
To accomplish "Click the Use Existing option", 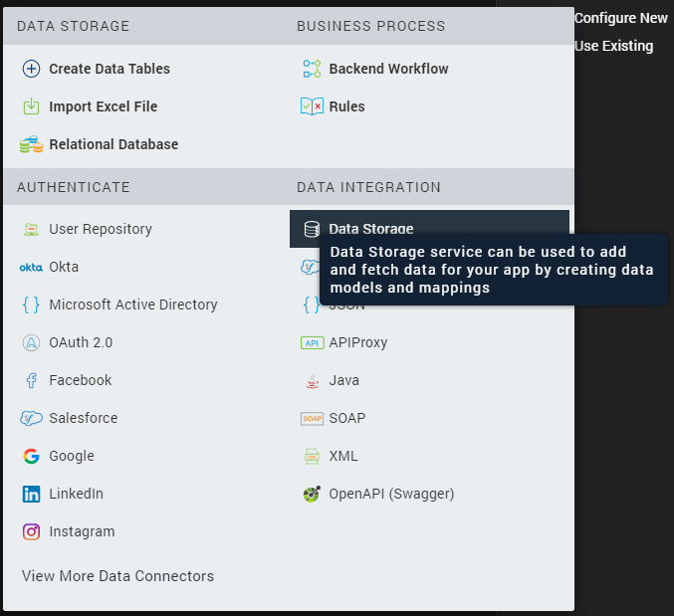I will point(614,46).
